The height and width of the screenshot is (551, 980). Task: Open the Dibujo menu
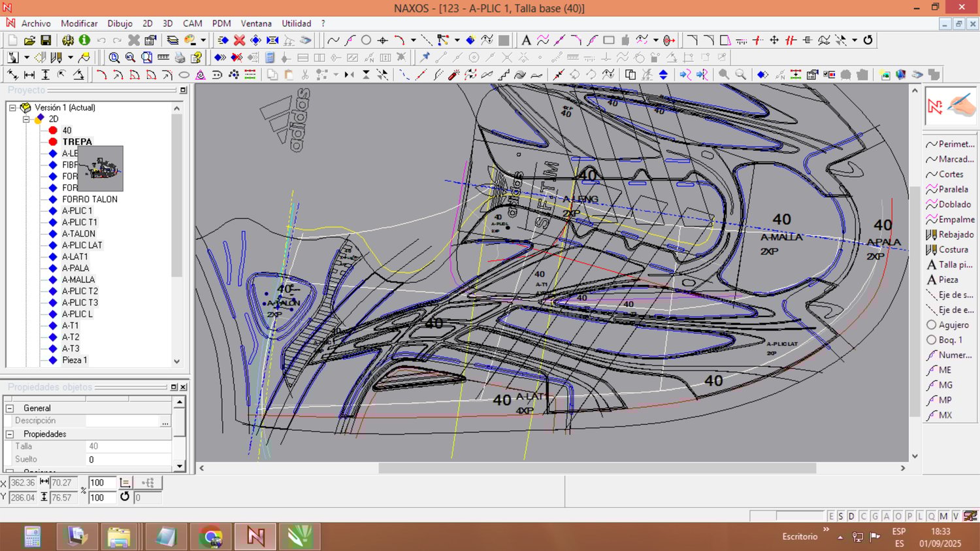(120, 24)
